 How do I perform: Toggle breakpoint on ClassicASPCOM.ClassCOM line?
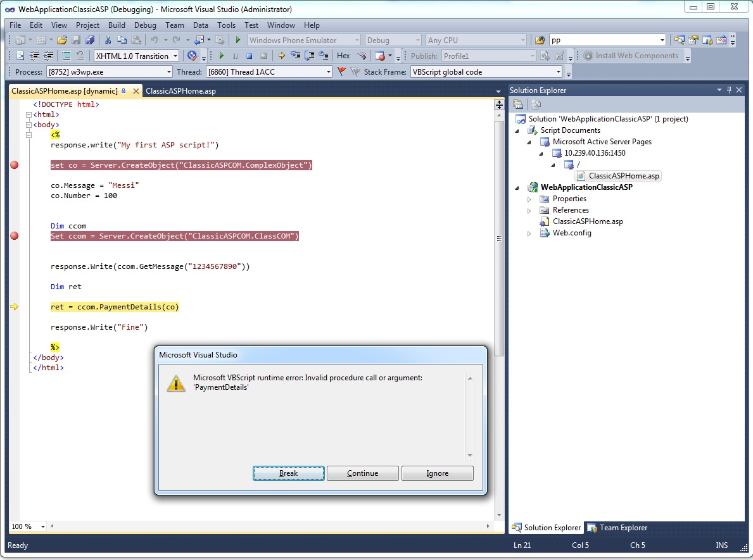pyautogui.click(x=15, y=236)
